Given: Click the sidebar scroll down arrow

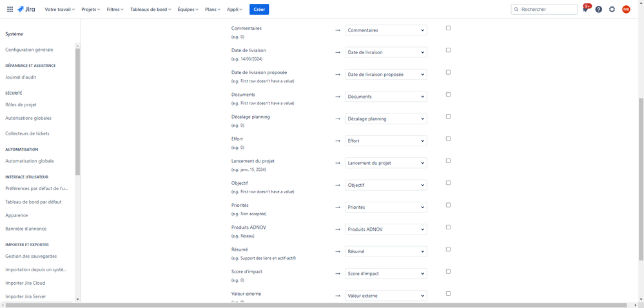Looking at the screenshot, I should click(x=77, y=300).
